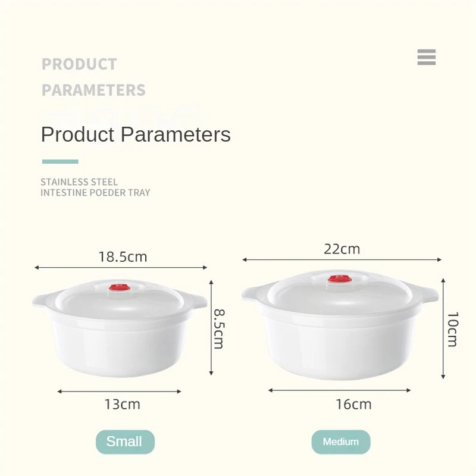Image resolution: width=476 pixels, height=476 pixels.
Task: Select the Medium size button
Action: (x=341, y=442)
